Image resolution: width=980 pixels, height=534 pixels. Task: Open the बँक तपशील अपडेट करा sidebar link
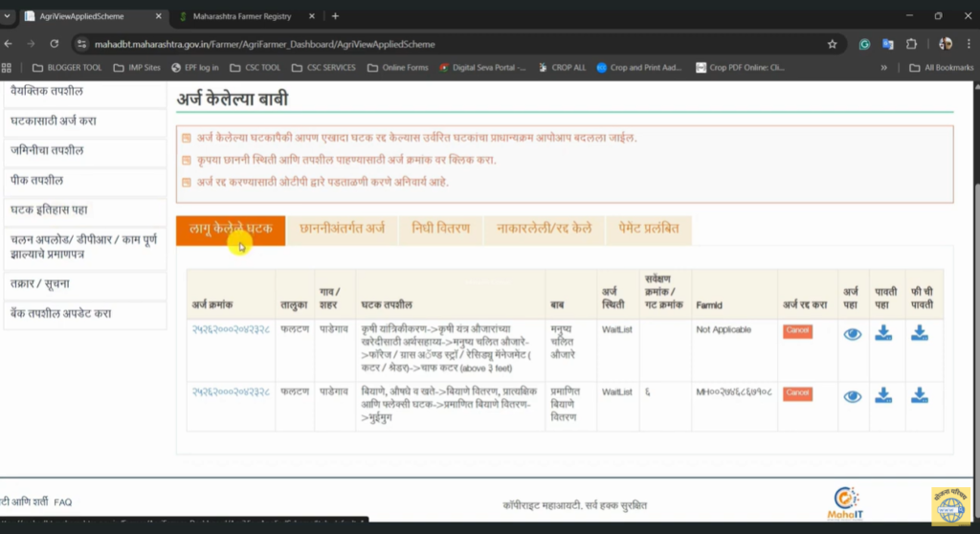pos(61,314)
